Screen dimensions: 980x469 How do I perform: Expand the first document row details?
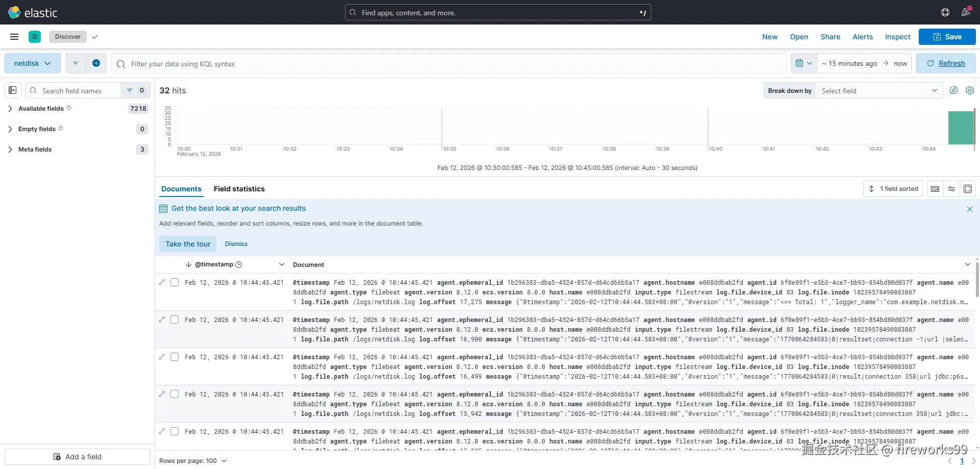[x=162, y=282]
